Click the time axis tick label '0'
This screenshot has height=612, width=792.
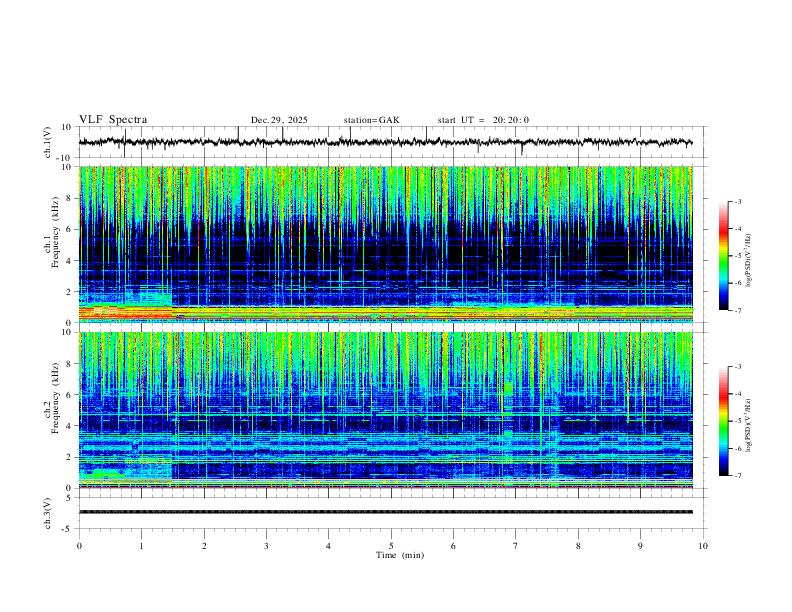(x=79, y=546)
